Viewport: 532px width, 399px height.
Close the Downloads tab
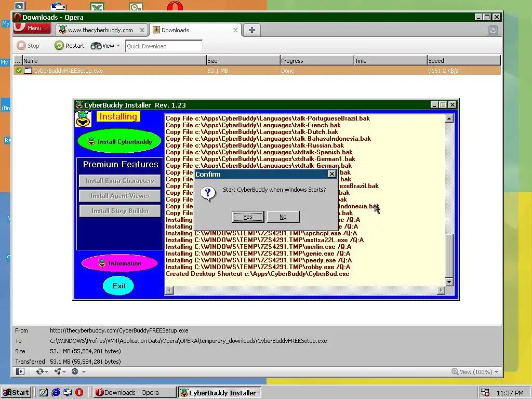[235, 30]
